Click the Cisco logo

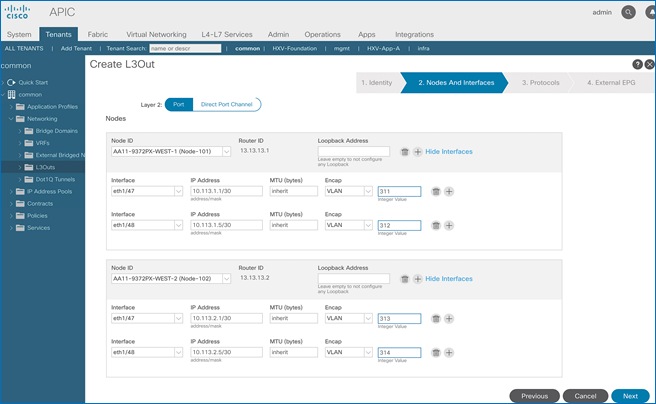[17, 12]
